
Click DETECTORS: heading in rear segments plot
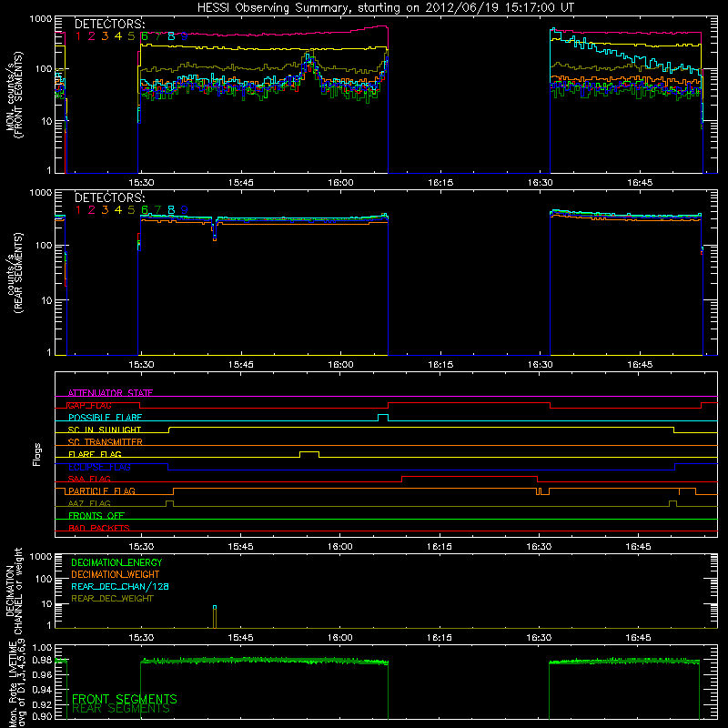coord(110,197)
